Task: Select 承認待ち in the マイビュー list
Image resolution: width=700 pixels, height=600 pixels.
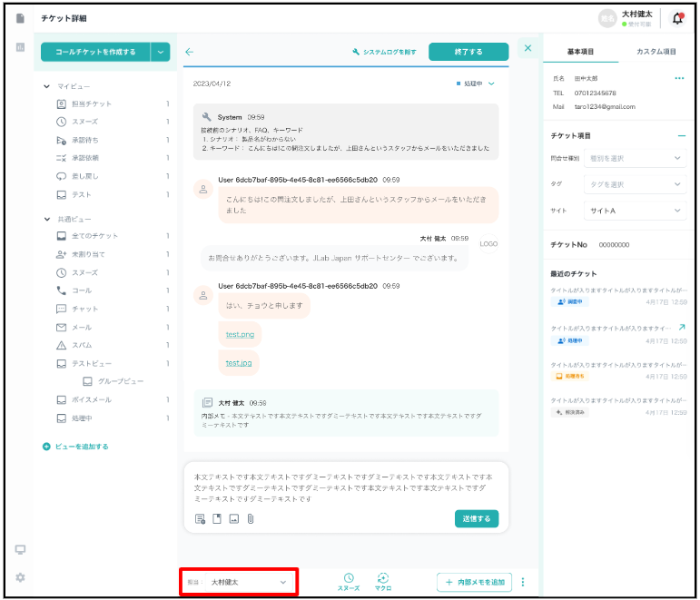Action: coord(86,141)
